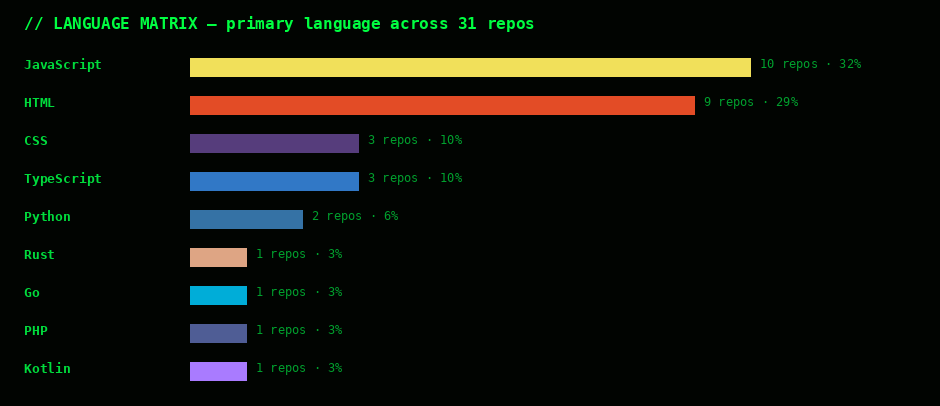Click the LANGUAGE MATRIX heading text
Image resolution: width=940 pixels, height=406 pixels.
[x=279, y=24]
